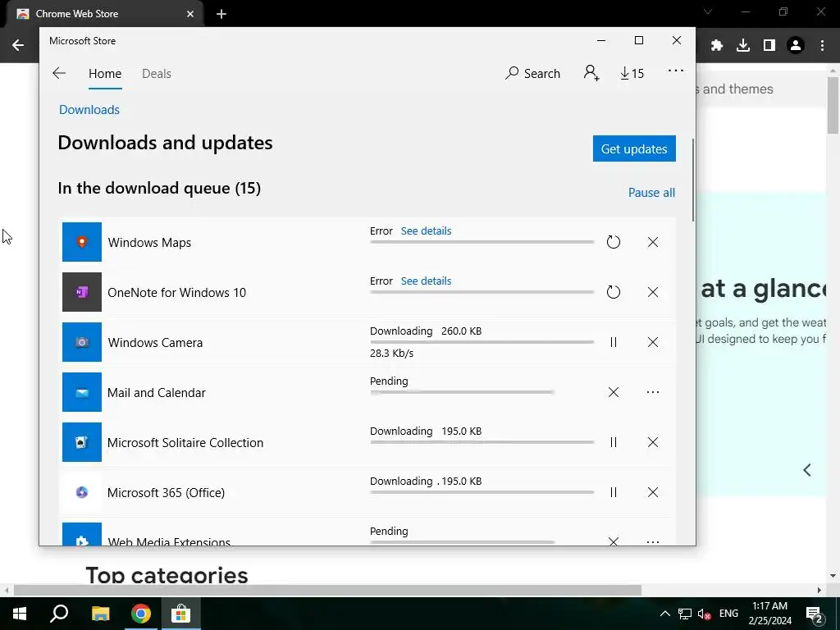Pause all downloads in queue
This screenshot has height=630, width=840.
(651, 192)
